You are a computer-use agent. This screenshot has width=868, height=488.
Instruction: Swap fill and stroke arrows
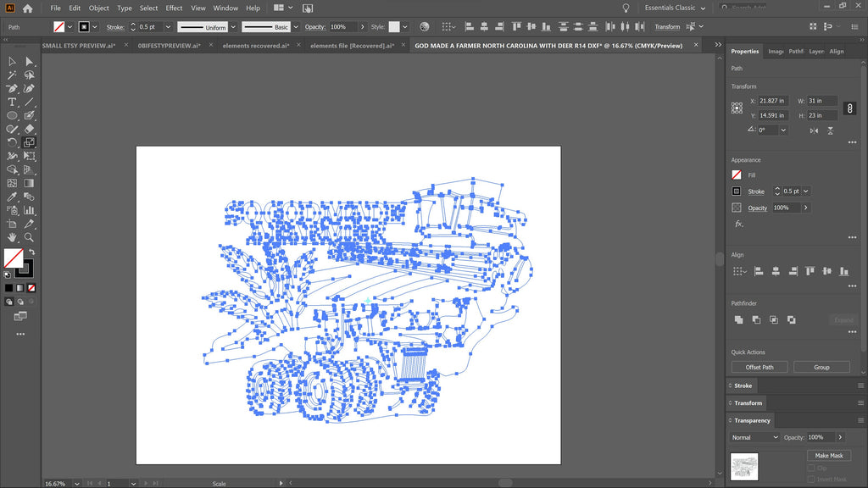pyautogui.click(x=32, y=252)
